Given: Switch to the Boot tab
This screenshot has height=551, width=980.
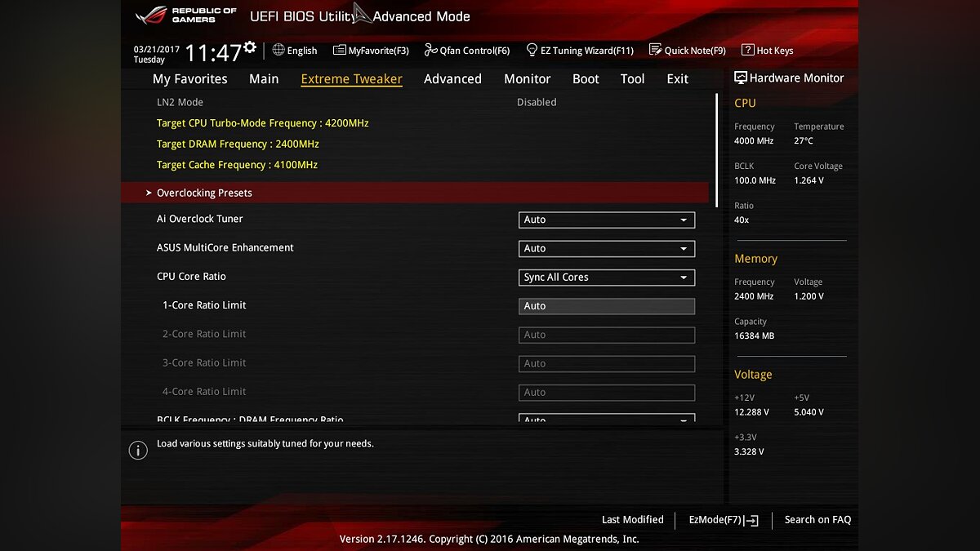Looking at the screenshot, I should [x=586, y=79].
